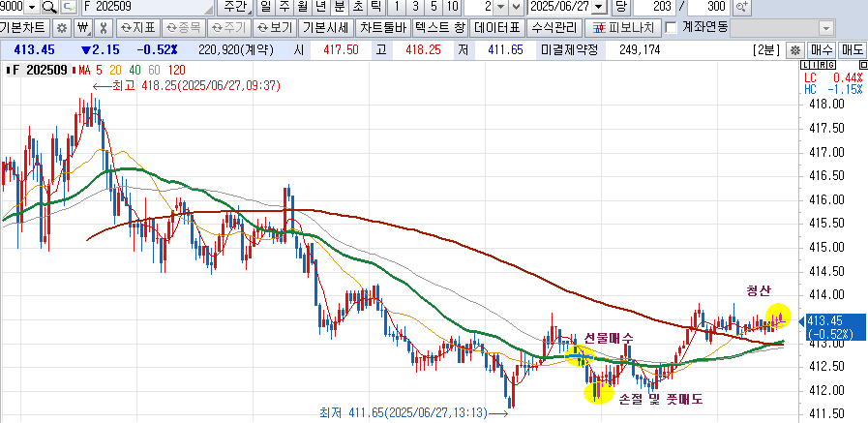Click MA 60 gray legend label

pos(154,71)
